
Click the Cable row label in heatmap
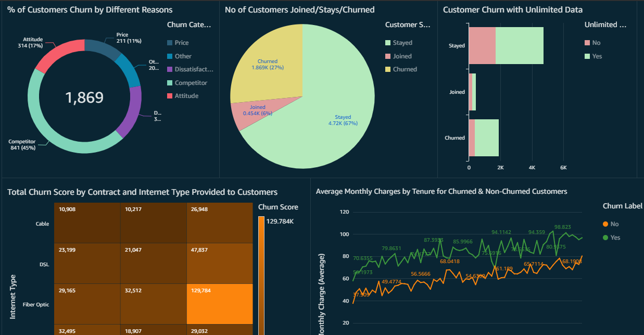pyautogui.click(x=42, y=224)
